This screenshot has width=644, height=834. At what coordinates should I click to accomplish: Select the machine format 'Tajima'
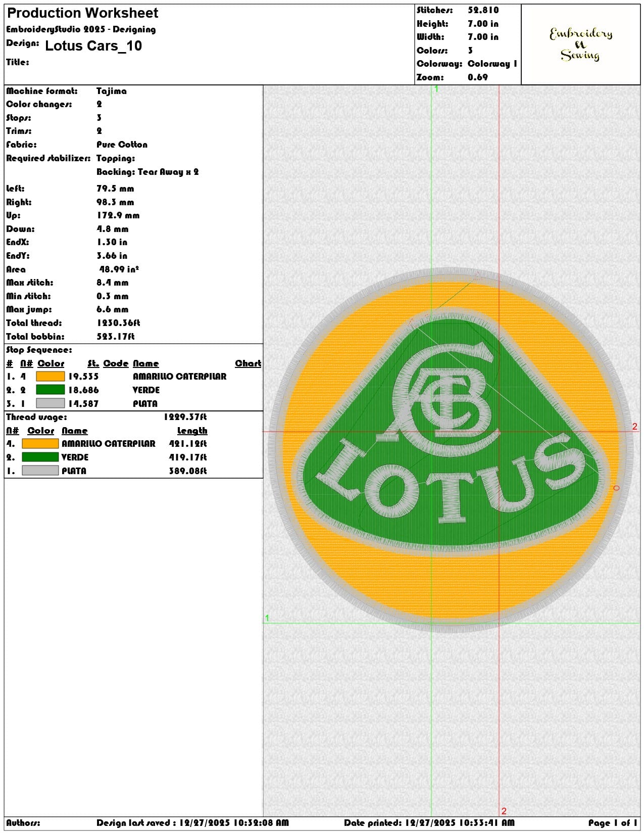click(x=112, y=91)
